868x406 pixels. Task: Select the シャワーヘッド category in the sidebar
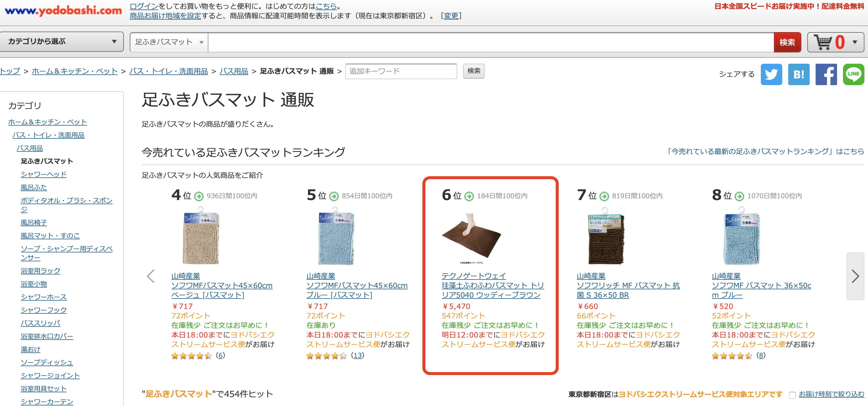coord(43,174)
